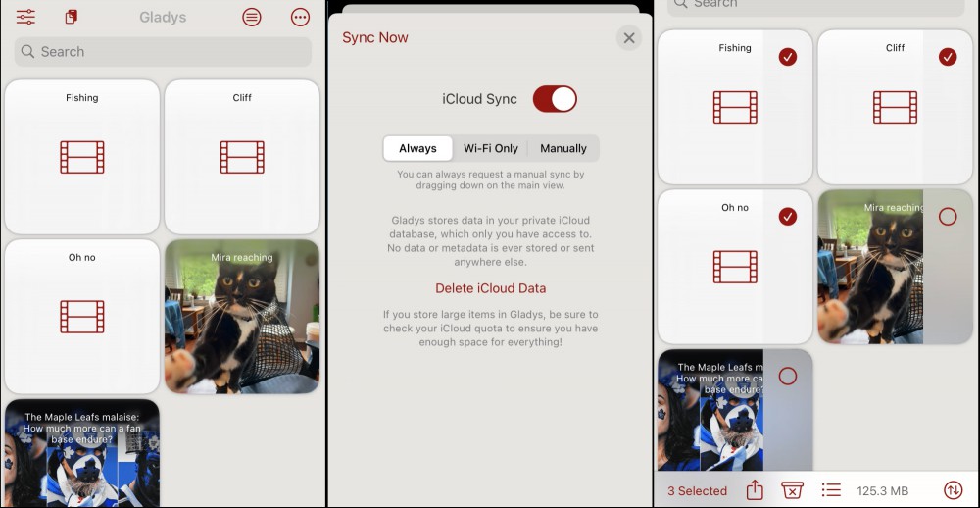Open the list view circle icon
This screenshot has width=980, height=508.
pyautogui.click(x=252, y=17)
